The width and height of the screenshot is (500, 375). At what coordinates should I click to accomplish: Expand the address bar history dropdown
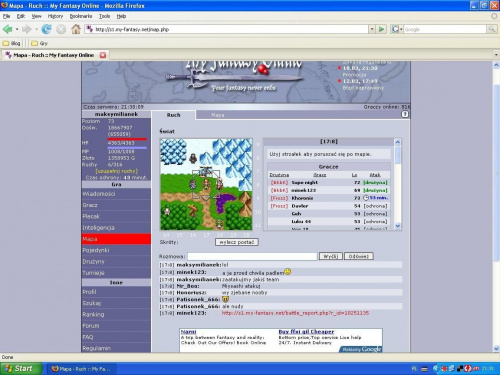pos(372,29)
